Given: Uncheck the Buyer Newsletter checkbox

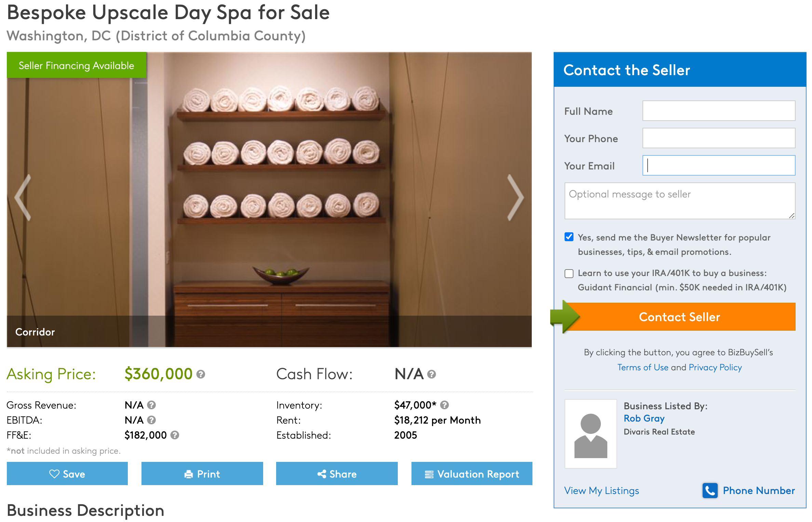Looking at the screenshot, I should 569,237.
